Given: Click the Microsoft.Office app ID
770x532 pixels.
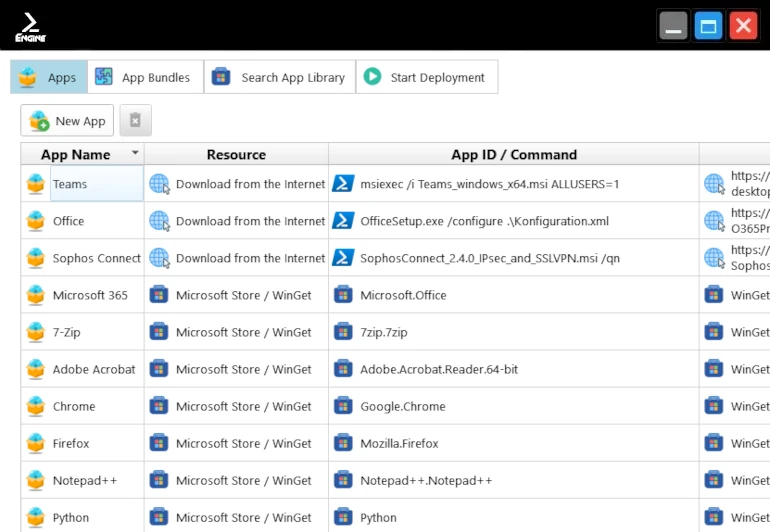Looking at the screenshot, I should 403,295.
